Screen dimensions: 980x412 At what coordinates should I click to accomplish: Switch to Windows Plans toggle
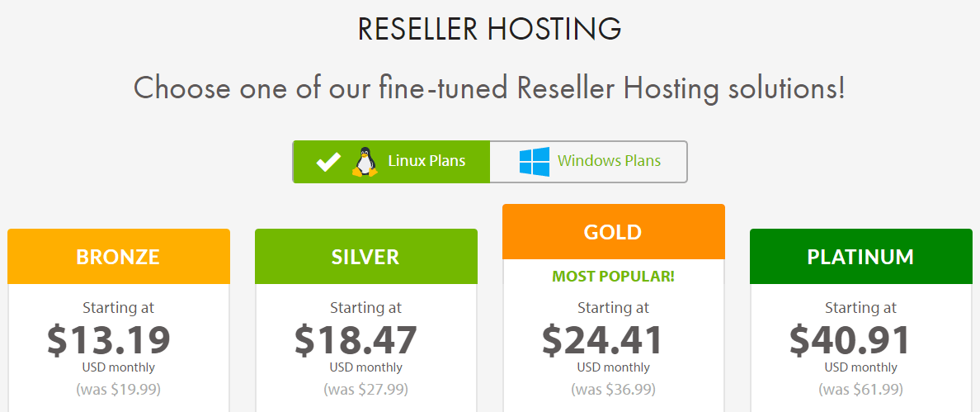[588, 162]
